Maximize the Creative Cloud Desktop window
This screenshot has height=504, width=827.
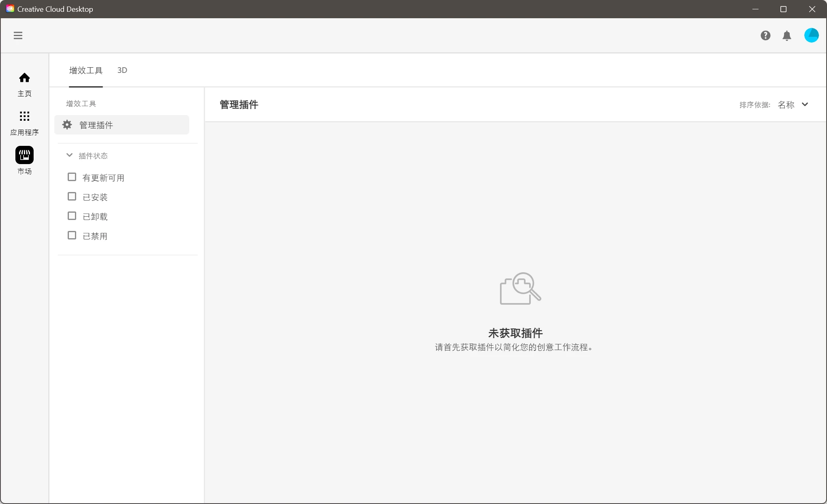[783, 9]
